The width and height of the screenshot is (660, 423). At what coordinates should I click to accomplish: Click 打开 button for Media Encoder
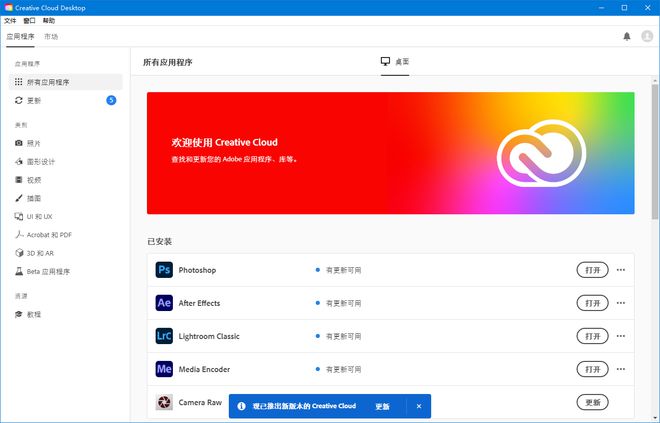(x=592, y=369)
